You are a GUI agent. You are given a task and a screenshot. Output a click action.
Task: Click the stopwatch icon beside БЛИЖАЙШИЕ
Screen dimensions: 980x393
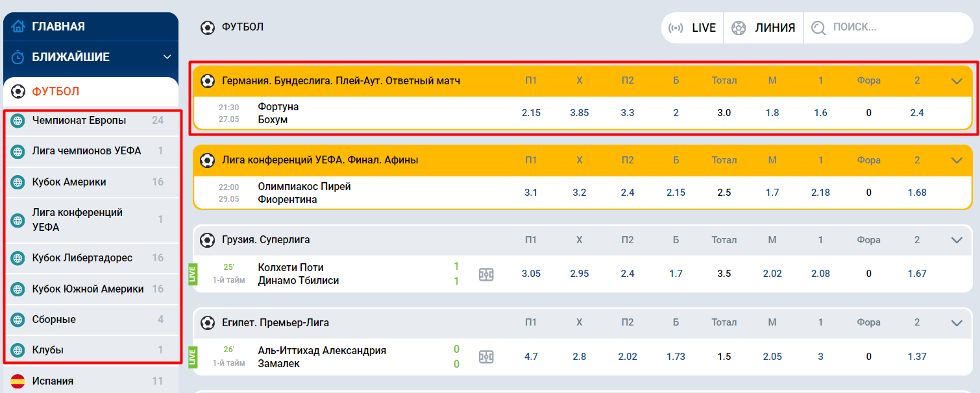pos(18,57)
